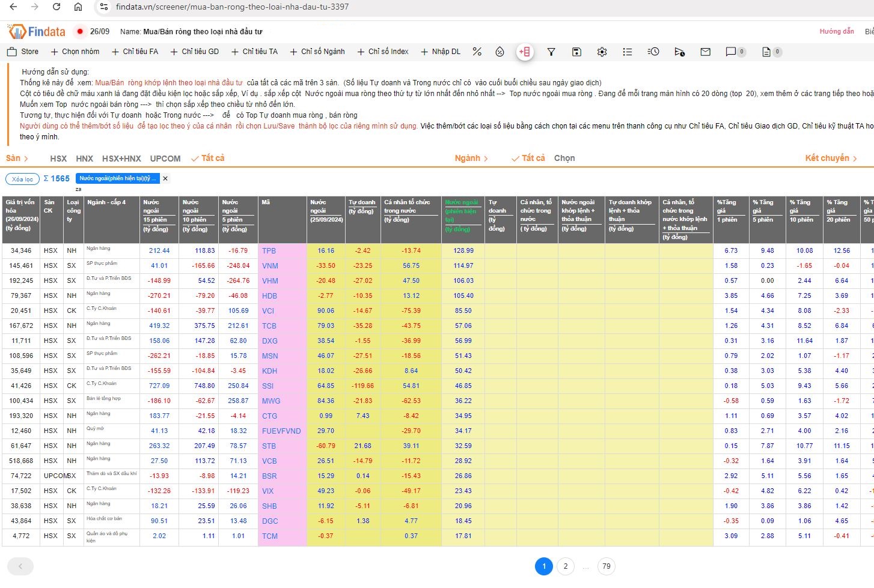The width and height of the screenshot is (874, 588).
Task: Click the pink add-column icon
Action: click(525, 52)
